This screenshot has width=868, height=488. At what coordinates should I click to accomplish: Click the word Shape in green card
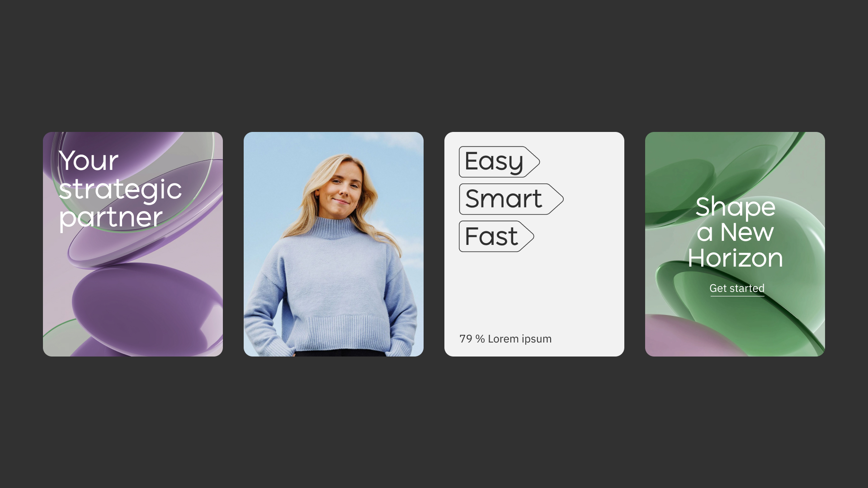[x=735, y=207]
